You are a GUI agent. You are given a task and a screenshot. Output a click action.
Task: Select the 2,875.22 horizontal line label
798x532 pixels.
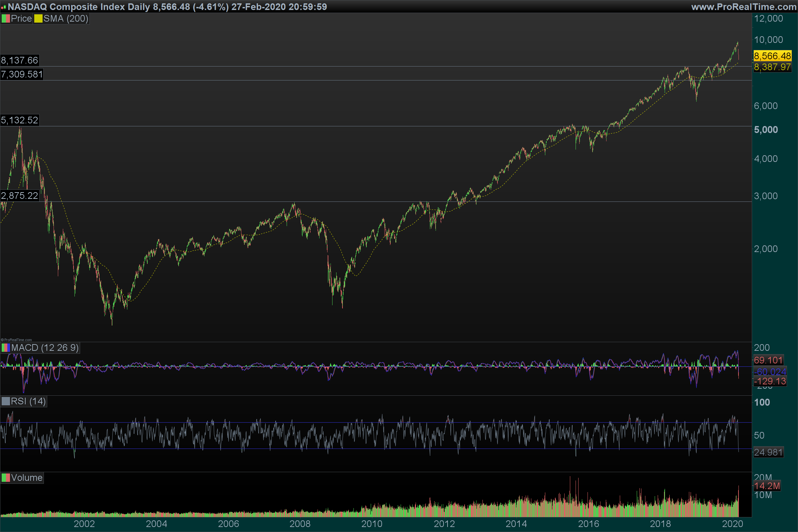click(19, 196)
